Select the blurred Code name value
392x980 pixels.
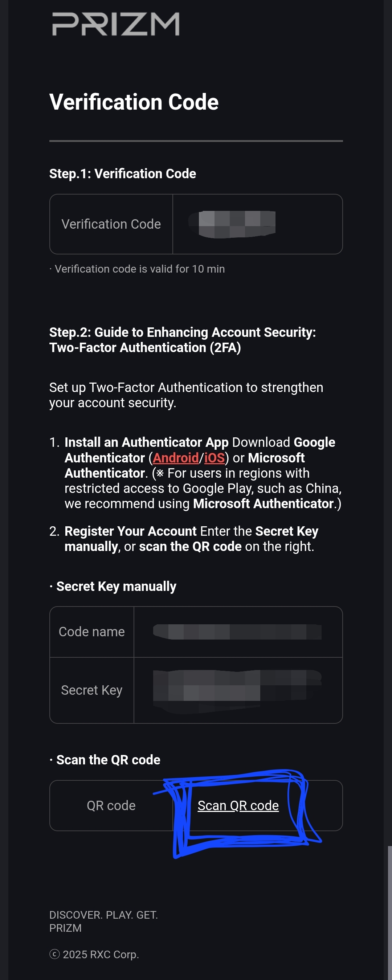coord(237,632)
